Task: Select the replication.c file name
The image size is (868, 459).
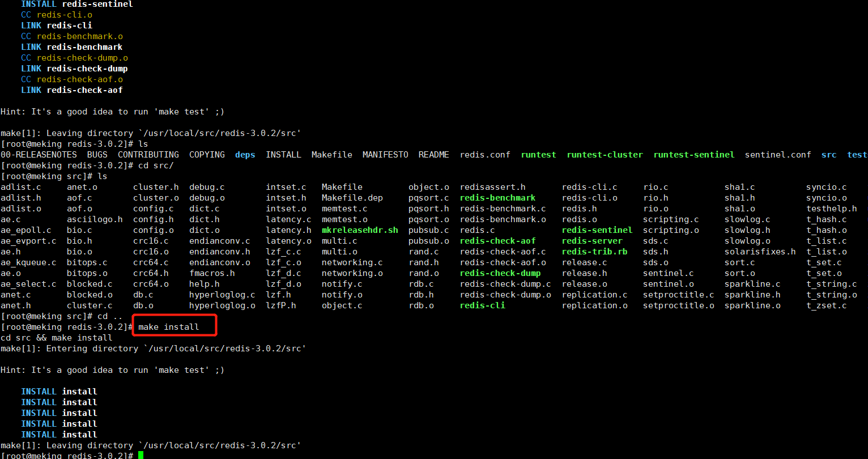Action: (594, 295)
